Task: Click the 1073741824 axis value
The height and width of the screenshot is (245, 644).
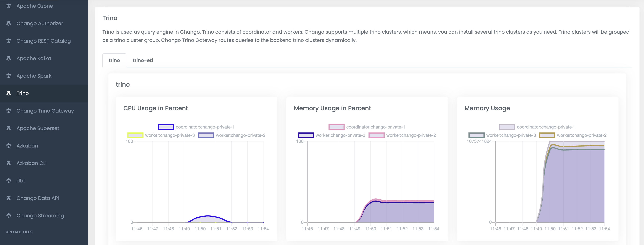Action: (479, 141)
